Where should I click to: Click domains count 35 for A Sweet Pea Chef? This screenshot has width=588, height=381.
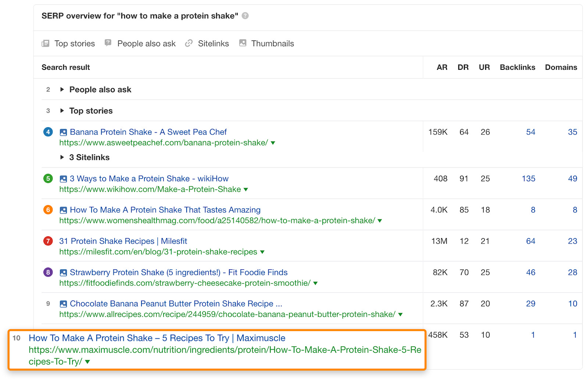tap(573, 132)
